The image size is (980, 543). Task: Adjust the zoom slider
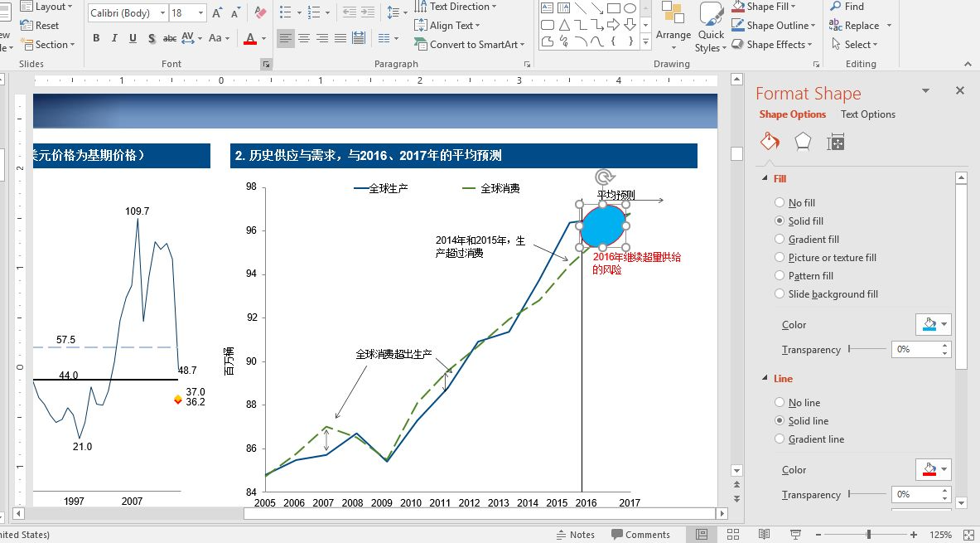869,534
